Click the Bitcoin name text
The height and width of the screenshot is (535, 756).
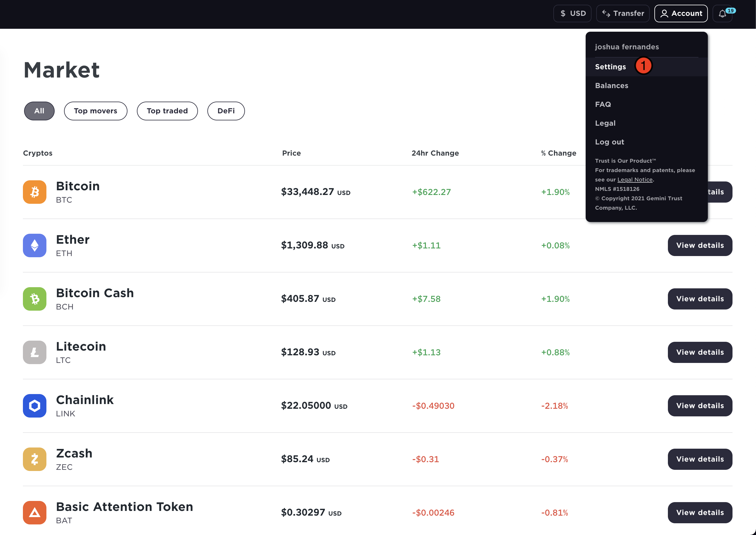78,186
